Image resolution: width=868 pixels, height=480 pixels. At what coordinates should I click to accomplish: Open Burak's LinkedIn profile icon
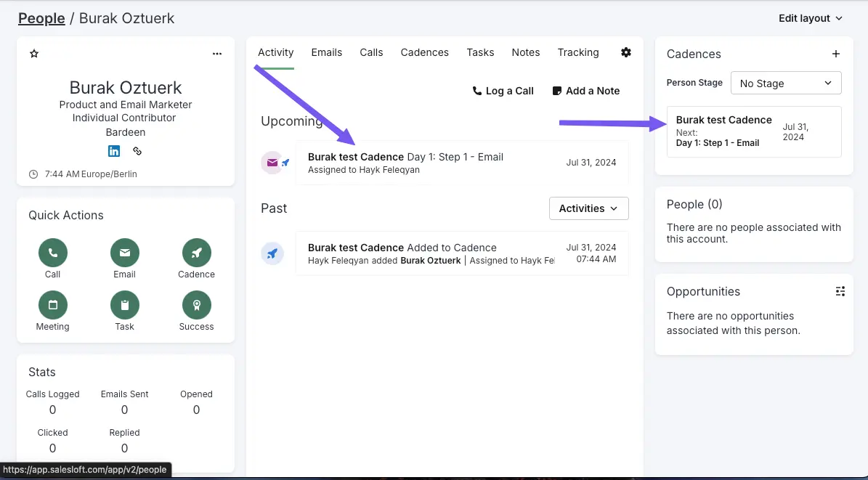point(114,151)
